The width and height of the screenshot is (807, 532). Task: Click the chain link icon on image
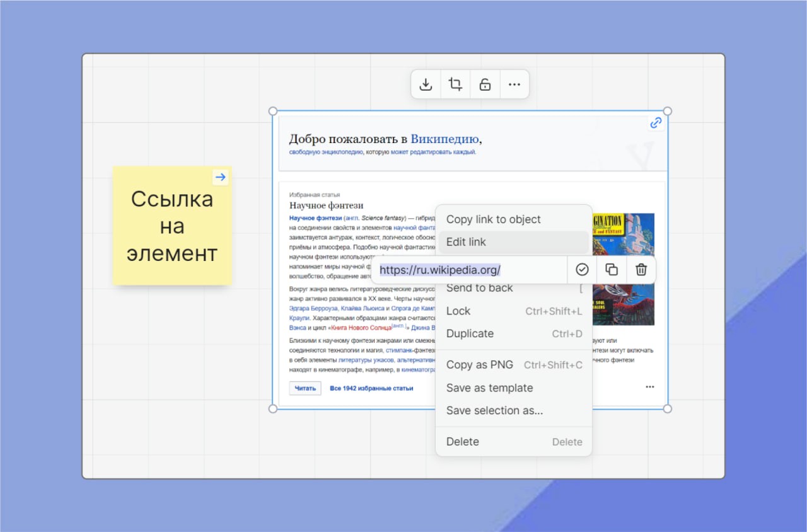[x=656, y=123]
